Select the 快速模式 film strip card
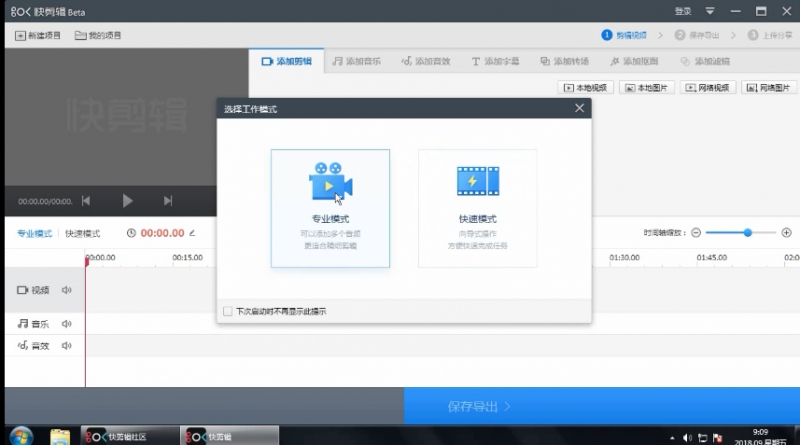 (478, 208)
